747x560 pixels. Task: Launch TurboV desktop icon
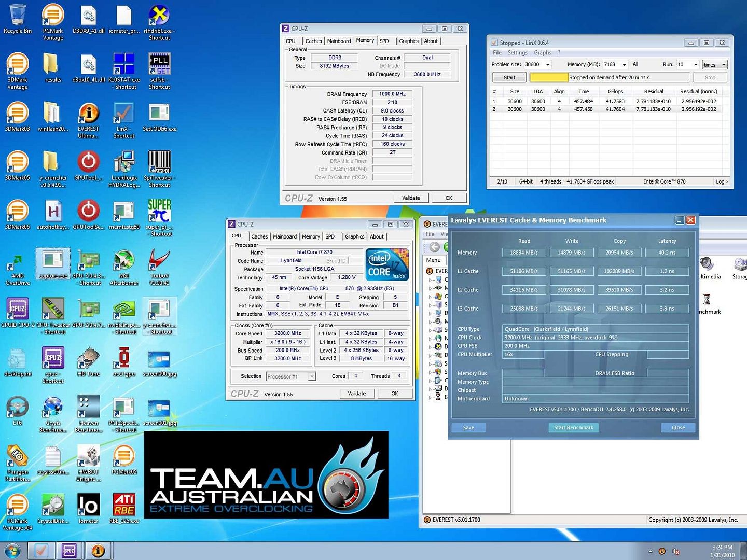point(159,268)
